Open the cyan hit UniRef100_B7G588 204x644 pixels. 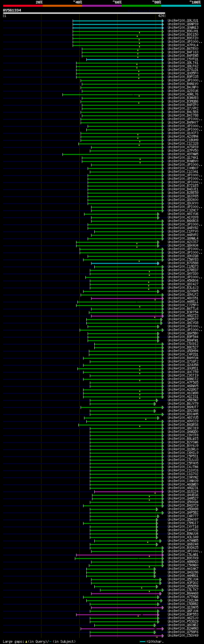[183, 263]
